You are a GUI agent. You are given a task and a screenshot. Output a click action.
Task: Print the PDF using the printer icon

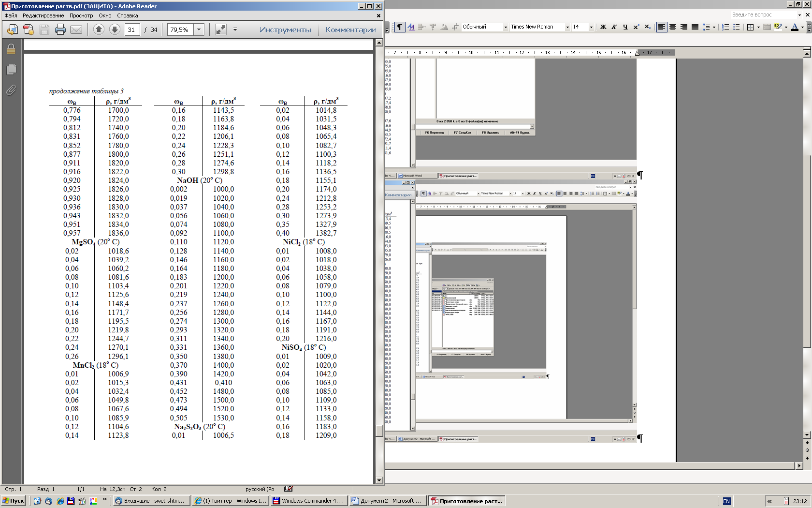[60, 30]
